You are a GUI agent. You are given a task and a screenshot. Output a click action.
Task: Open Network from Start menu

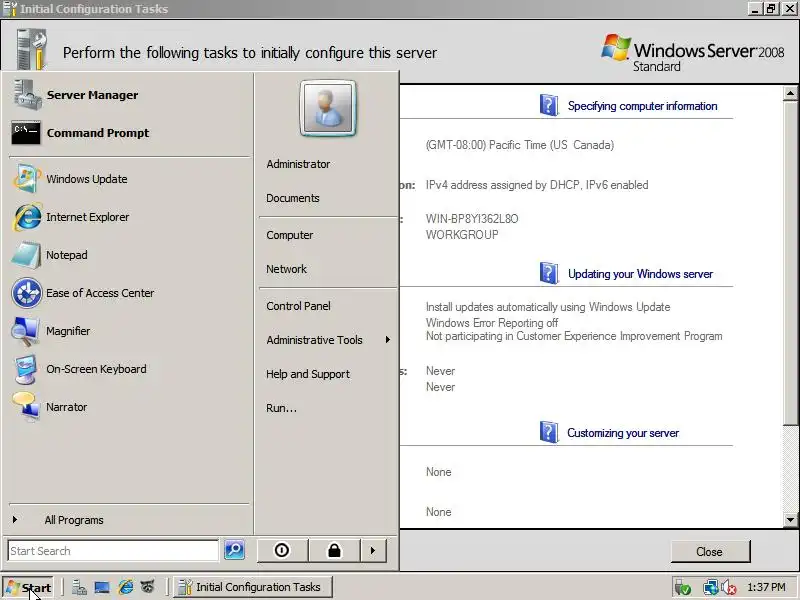click(x=286, y=269)
